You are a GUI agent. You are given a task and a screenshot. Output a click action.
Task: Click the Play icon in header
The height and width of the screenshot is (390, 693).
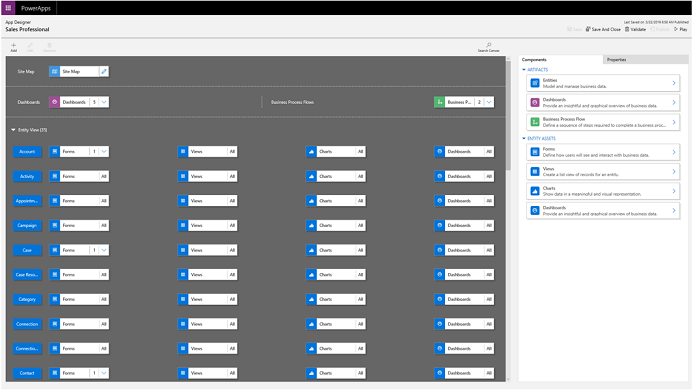coord(676,29)
